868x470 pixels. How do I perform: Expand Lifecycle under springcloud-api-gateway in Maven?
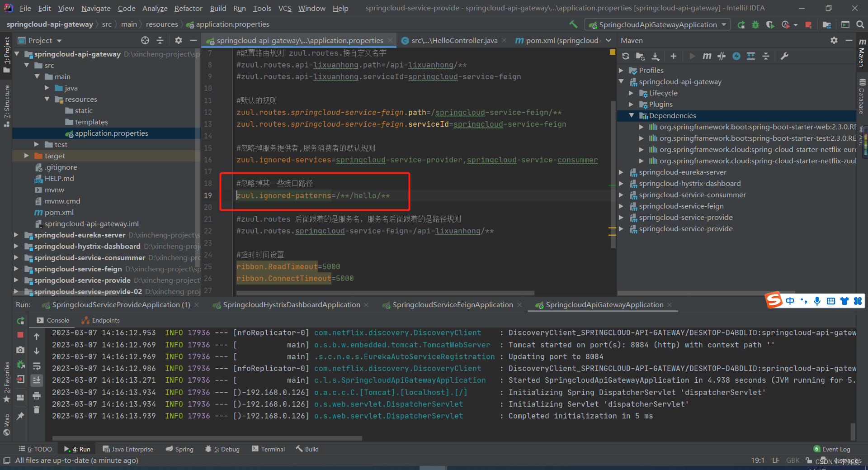pos(631,93)
